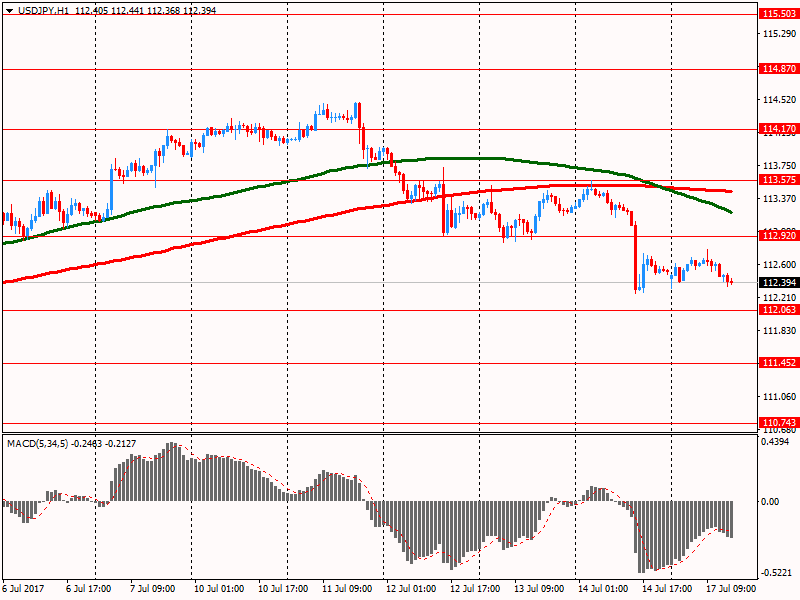Click the 6 Jul 17:00 time label
Image resolution: width=800 pixels, height=600 pixels.
[x=89, y=588]
